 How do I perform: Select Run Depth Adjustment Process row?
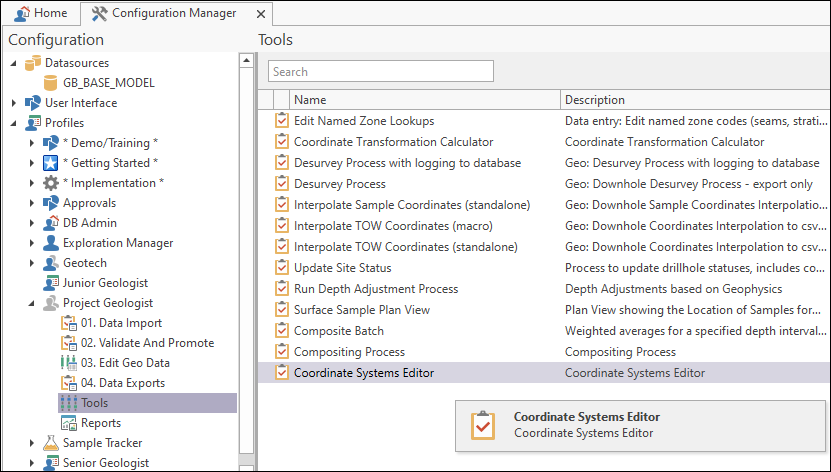(x=544, y=289)
